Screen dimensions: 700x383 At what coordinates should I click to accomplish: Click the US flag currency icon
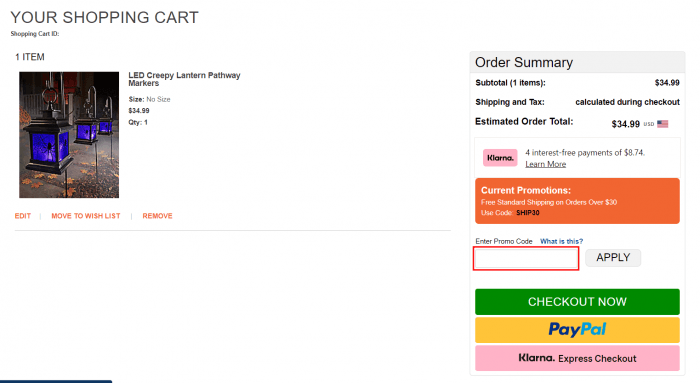click(x=662, y=124)
